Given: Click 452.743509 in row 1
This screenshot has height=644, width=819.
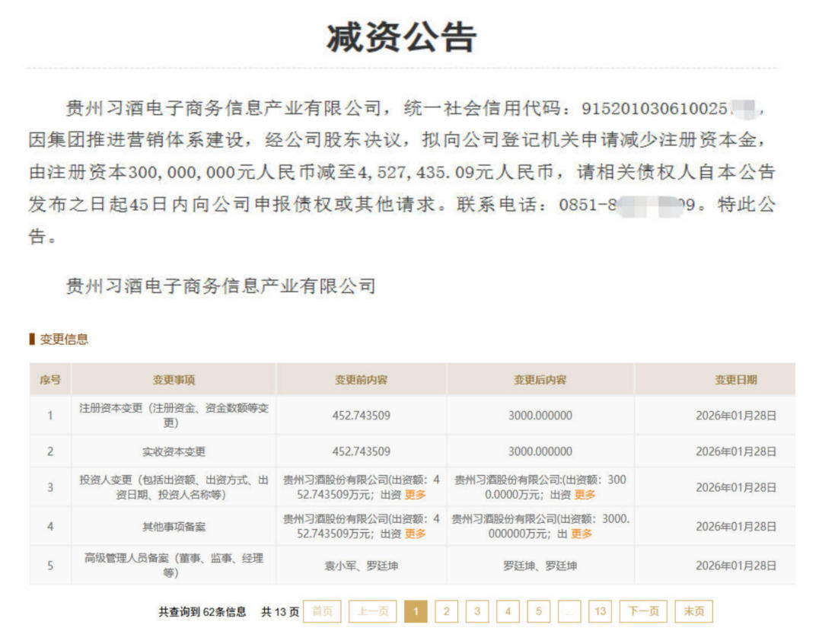Looking at the screenshot, I should [x=361, y=416].
